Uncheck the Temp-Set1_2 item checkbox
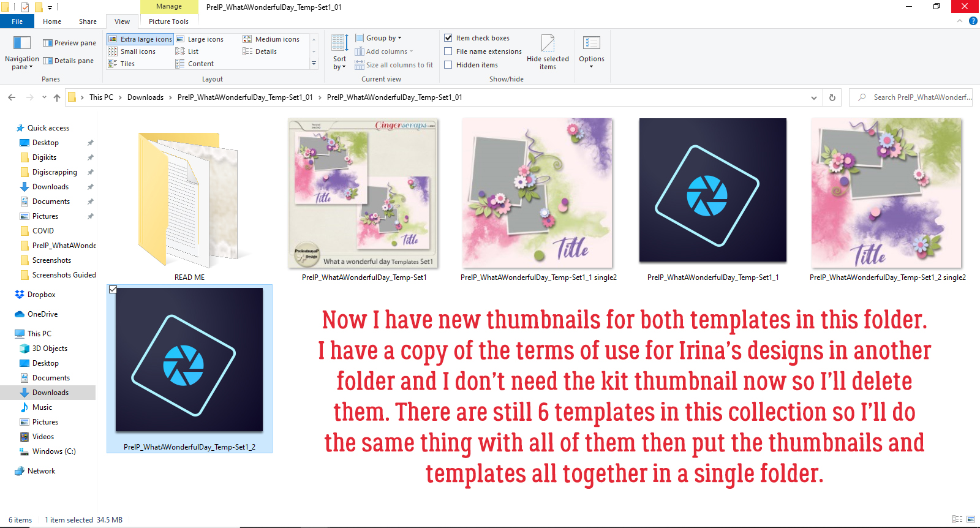The image size is (980, 528). pyautogui.click(x=113, y=290)
